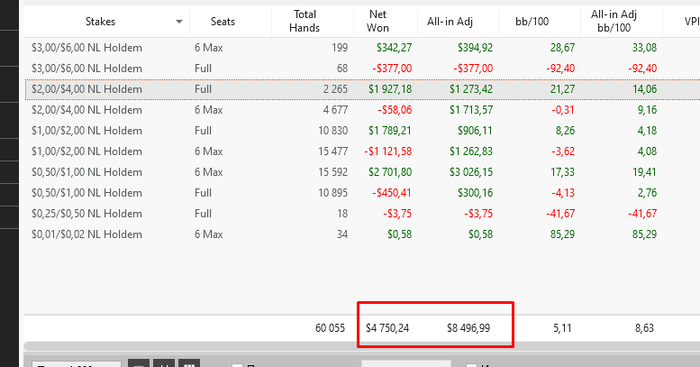Image resolution: width=700 pixels, height=367 pixels.
Task: Select the $1,00/$2,00 Full row with 10 830 hands
Action: coord(362,131)
